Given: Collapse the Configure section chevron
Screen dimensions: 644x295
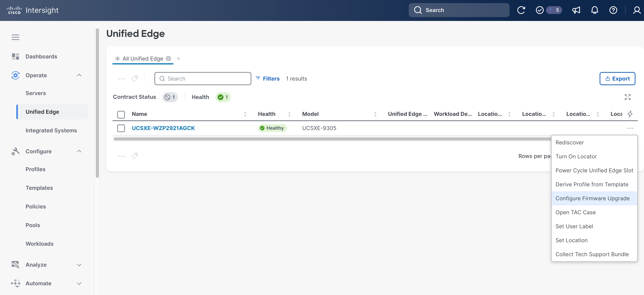Looking at the screenshot, I should 79,151.
